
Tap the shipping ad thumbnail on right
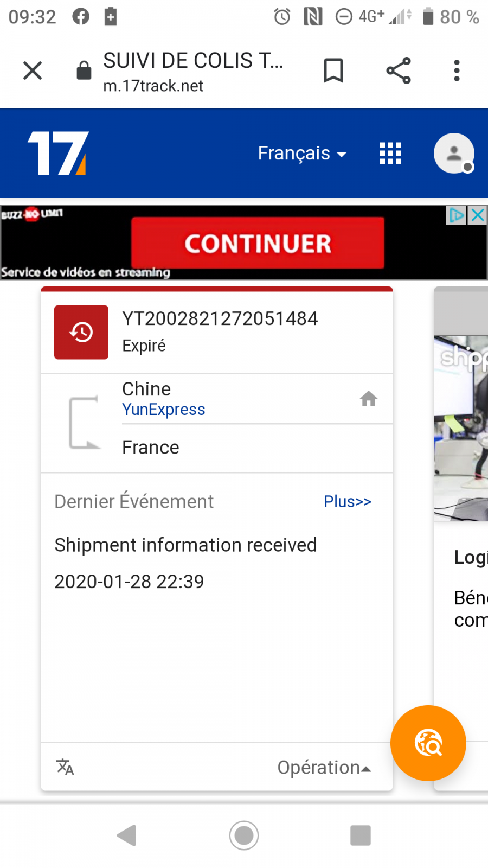pyautogui.click(x=461, y=429)
